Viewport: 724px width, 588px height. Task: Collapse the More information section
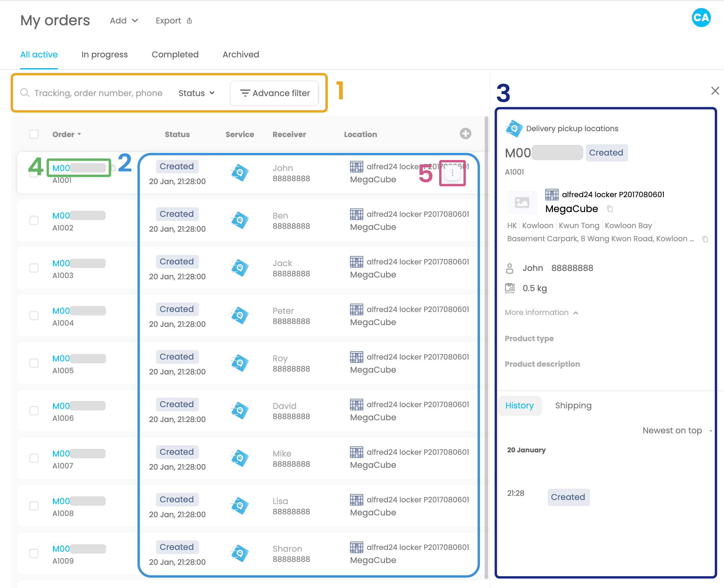[x=541, y=312]
